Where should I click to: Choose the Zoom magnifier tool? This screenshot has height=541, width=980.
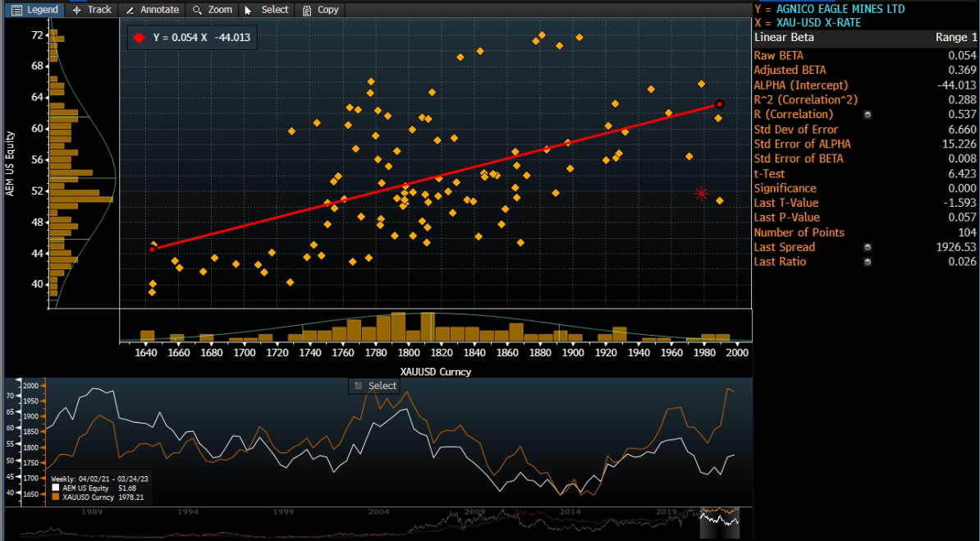pyautogui.click(x=213, y=9)
